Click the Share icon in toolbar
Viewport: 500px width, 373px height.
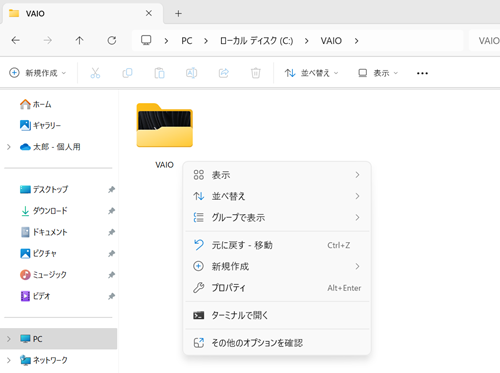pyautogui.click(x=224, y=73)
